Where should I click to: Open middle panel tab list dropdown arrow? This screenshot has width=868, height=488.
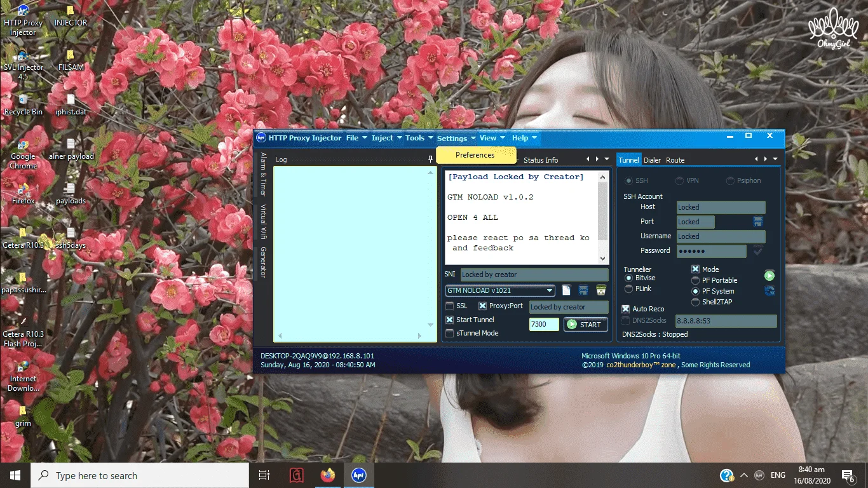click(x=607, y=159)
